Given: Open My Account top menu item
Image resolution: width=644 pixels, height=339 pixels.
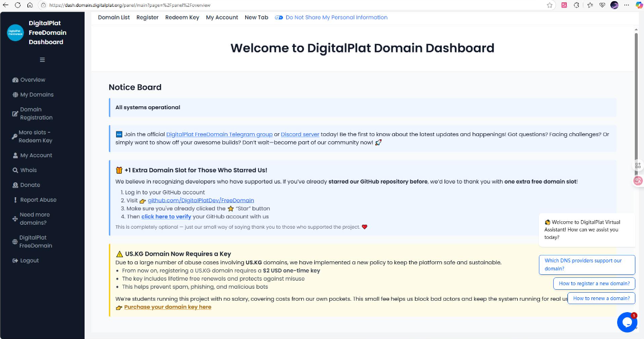Looking at the screenshot, I should tap(222, 17).
